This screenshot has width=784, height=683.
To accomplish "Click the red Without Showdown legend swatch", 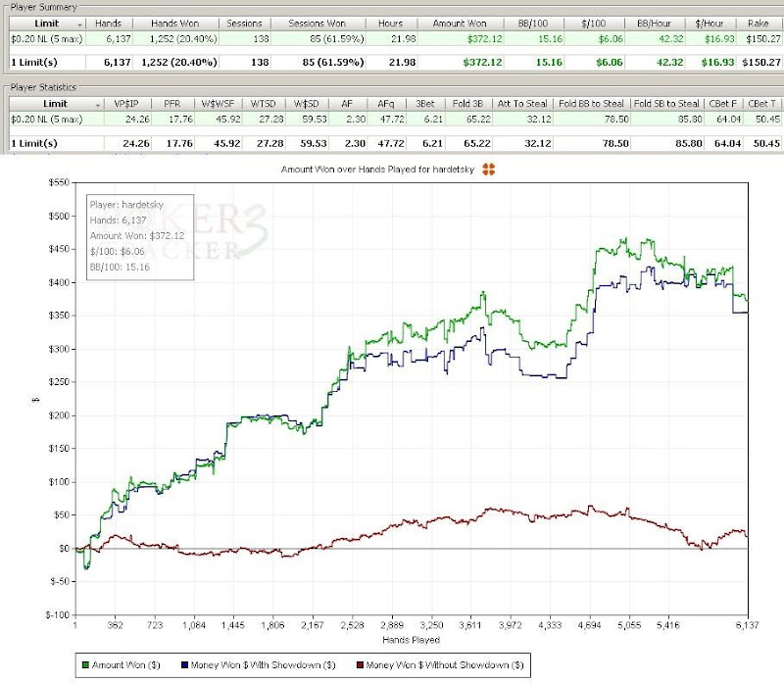I will [x=360, y=665].
